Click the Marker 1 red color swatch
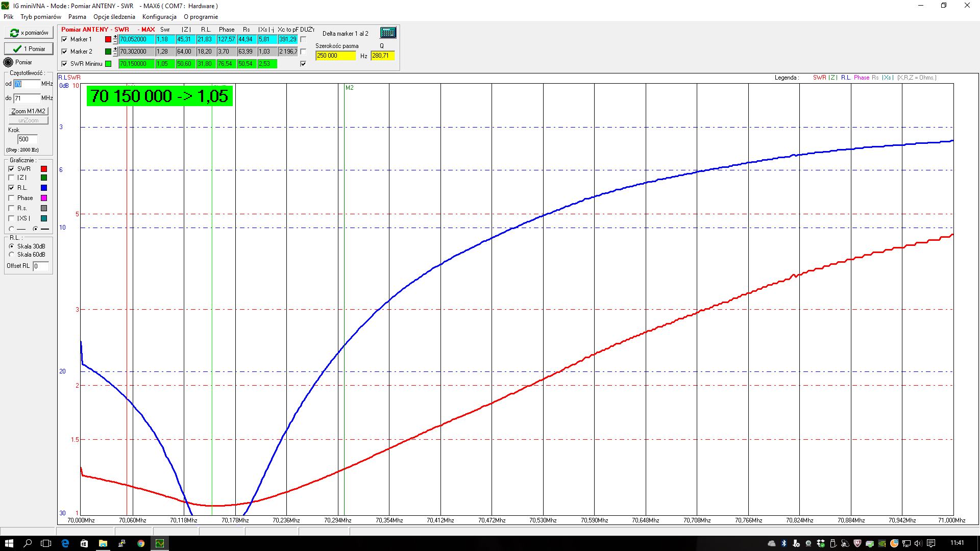Image resolution: width=980 pixels, height=551 pixels. pyautogui.click(x=108, y=39)
